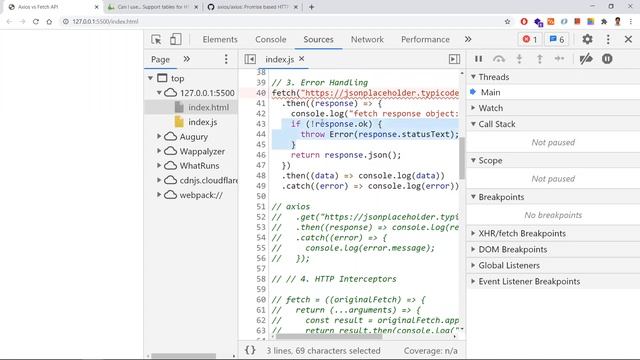The image size is (640, 360).
Task: Reload the page in the browser
Action: click(36, 22)
